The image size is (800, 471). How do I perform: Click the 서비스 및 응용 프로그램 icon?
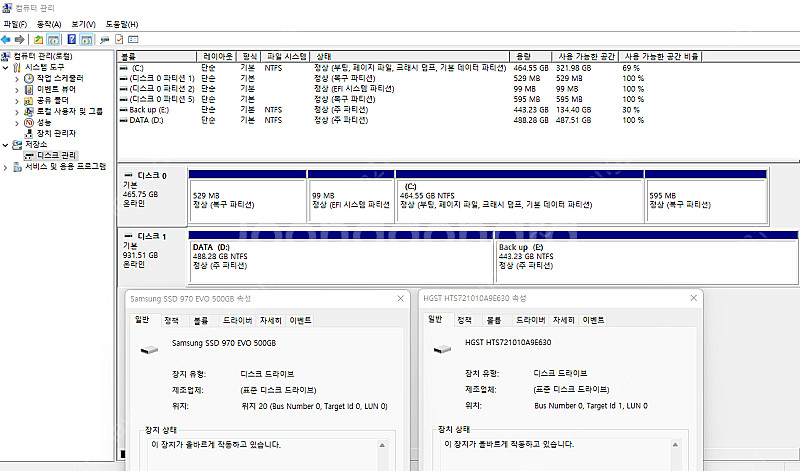click(17, 167)
